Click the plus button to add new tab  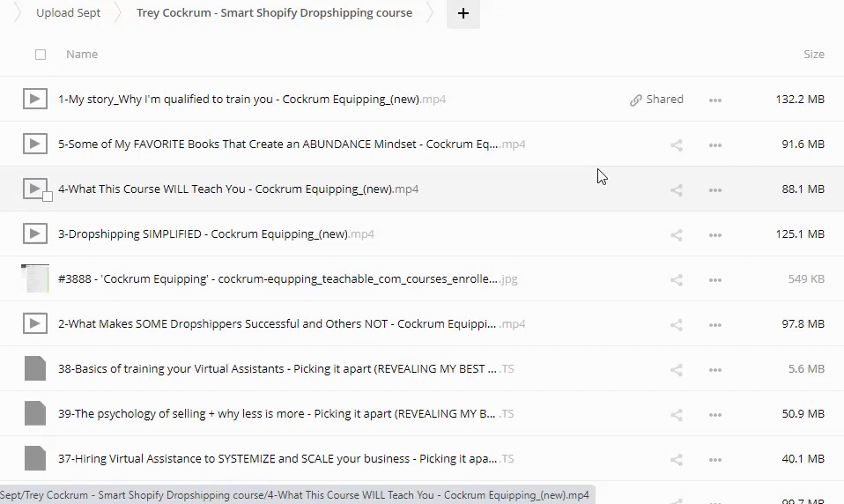pos(463,13)
